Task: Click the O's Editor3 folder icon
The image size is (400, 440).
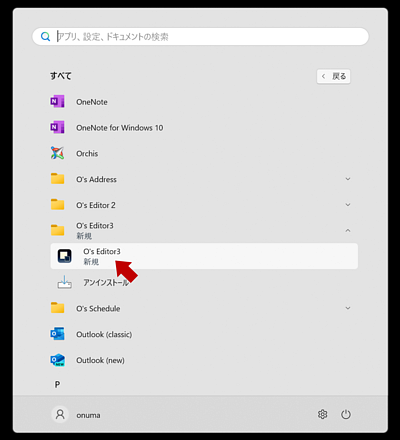Action: tap(57, 230)
